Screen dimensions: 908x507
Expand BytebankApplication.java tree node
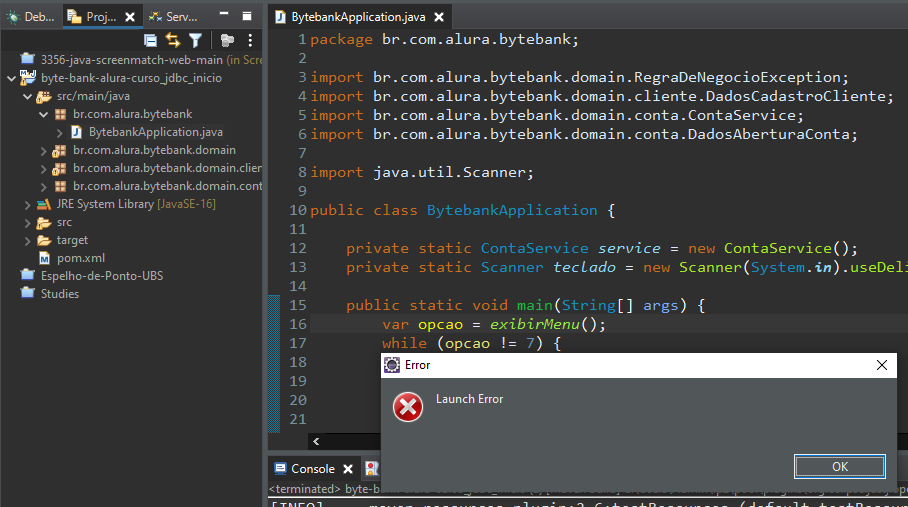click(60, 133)
